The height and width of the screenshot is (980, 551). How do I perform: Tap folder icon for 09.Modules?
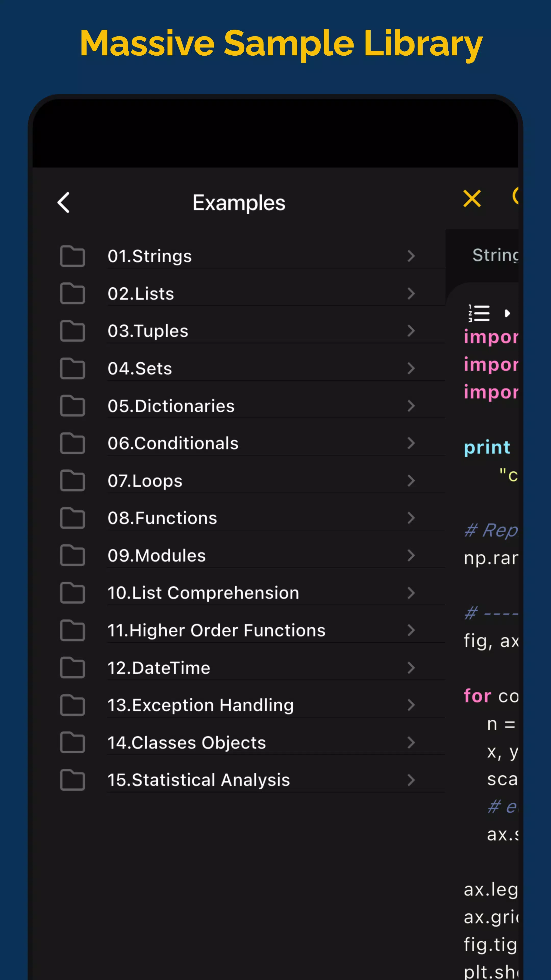click(x=72, y=555)
